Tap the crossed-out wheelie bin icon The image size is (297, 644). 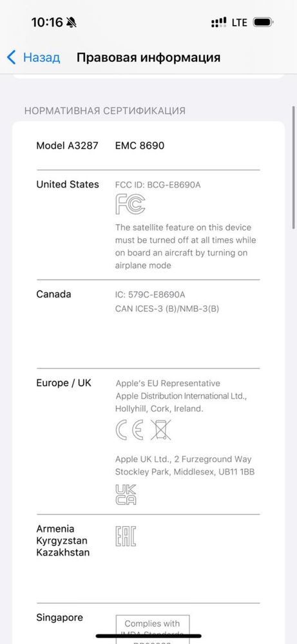(x=160, y=430)
